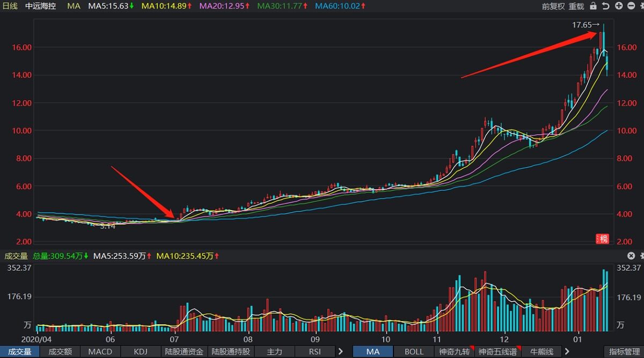Click the lock icon in the top toolbar

point(593,6)
